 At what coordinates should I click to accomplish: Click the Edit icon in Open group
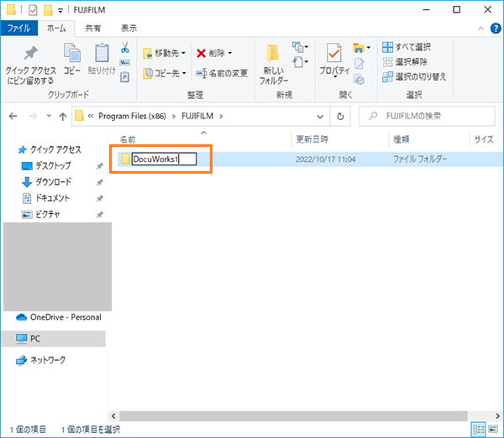pos(359,63)
